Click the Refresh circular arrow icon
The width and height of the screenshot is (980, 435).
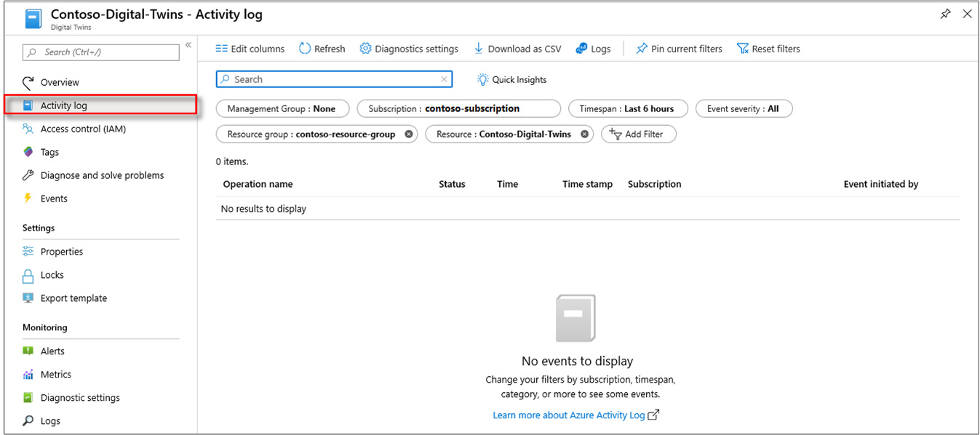pyautogui.click(x=305, y=49)
